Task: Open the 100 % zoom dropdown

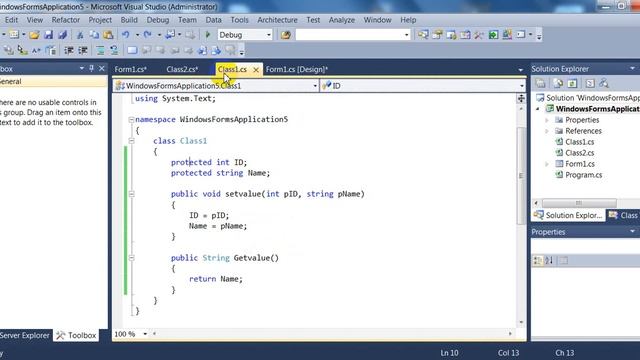Action: click(x=145, y=334)
